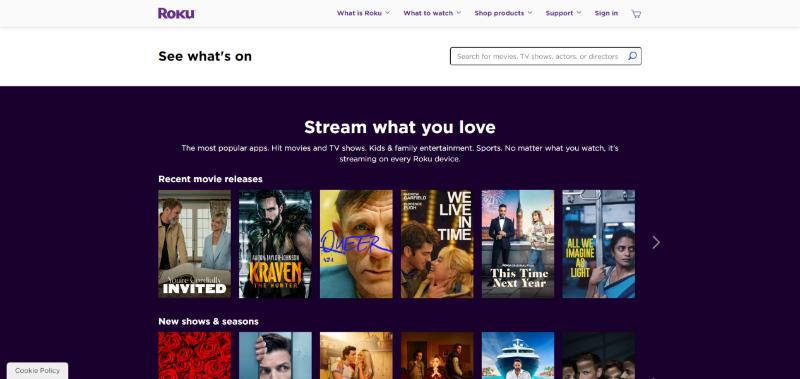Click the See what's on heading
The width and height of the screenshot is (800, 379).
pyautogui.click(x=205, y=56)
